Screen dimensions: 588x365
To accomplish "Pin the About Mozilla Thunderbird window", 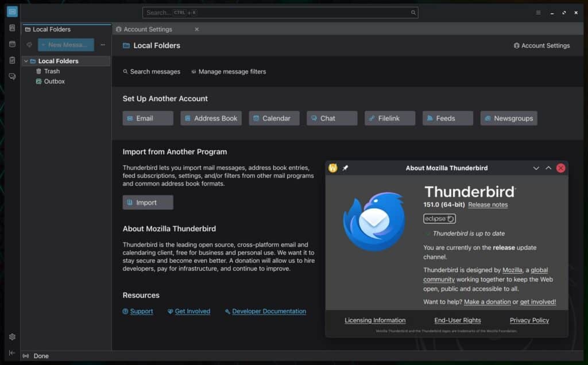I will pyautogui.click(x=345, y=168).
